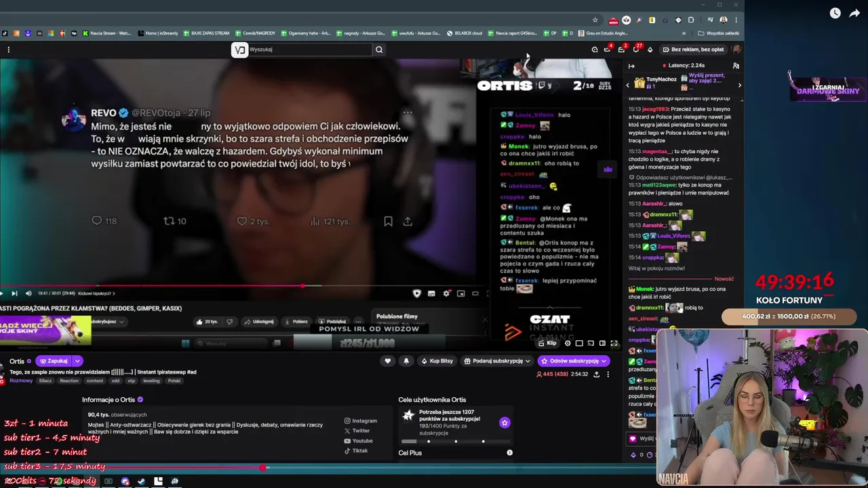Open the Twitch three-dot menu at top left
Image resolution: width=868 pixels, height=488 pixels.
(8, 49)
